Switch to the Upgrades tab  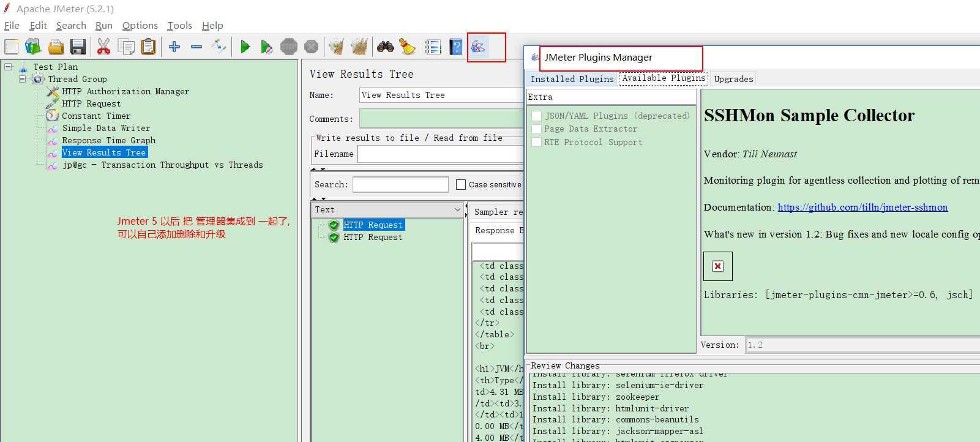[733, 79]
